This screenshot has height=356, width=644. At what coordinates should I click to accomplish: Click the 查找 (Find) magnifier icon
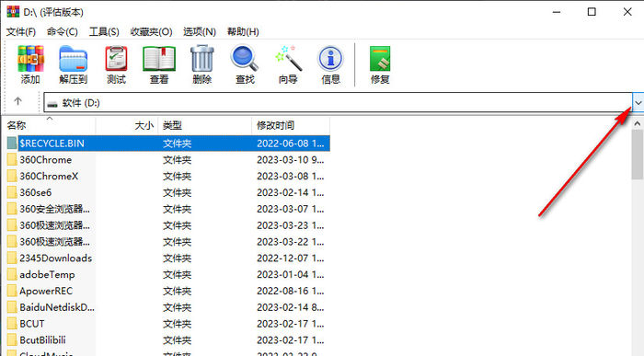(x=245, y=59)
